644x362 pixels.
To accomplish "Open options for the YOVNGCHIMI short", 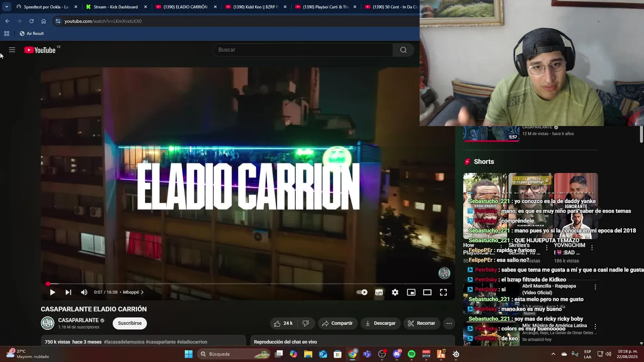I will 592,247.
